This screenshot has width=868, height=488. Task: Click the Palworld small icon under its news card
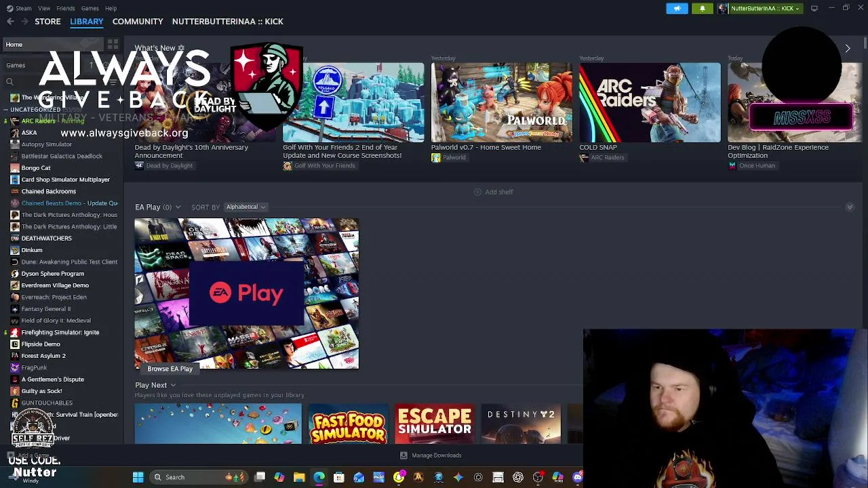tap(435, 158)
